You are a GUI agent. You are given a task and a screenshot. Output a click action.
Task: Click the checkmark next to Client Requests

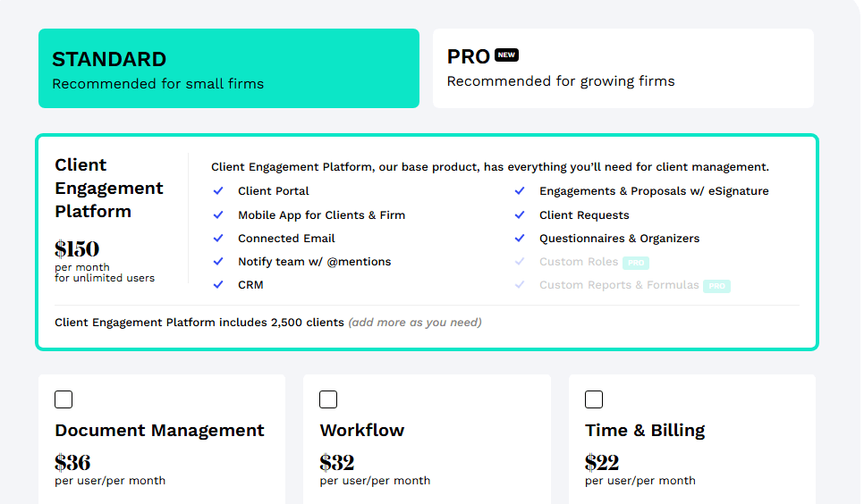point(519,215)
